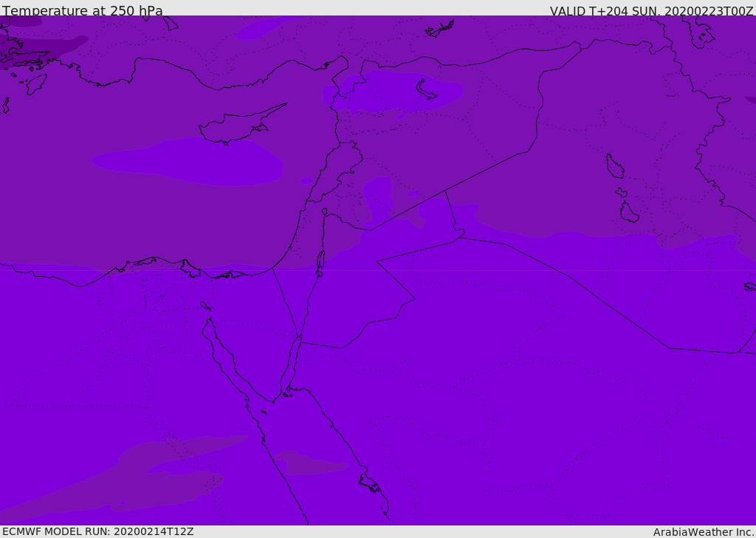The image size is (756, 538).
Task: Click the 'ECMWF MODEL RUN: 20200214T12Z' text
Action: [x=98, y=531]
